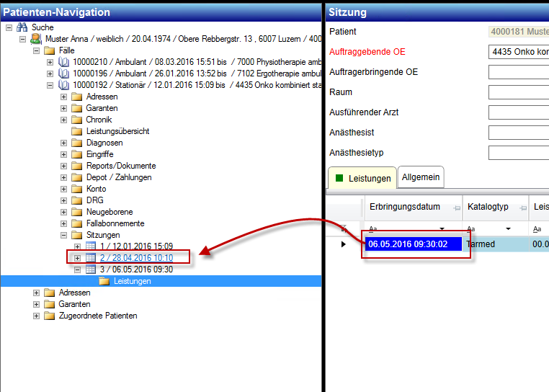Click the table icon of session 3 / 06.05.2016
549x392 pixels.
tap(91, 269)
